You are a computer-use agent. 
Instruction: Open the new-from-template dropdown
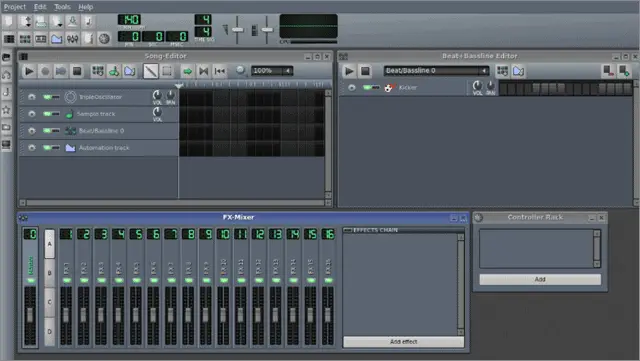coord(24,21)
